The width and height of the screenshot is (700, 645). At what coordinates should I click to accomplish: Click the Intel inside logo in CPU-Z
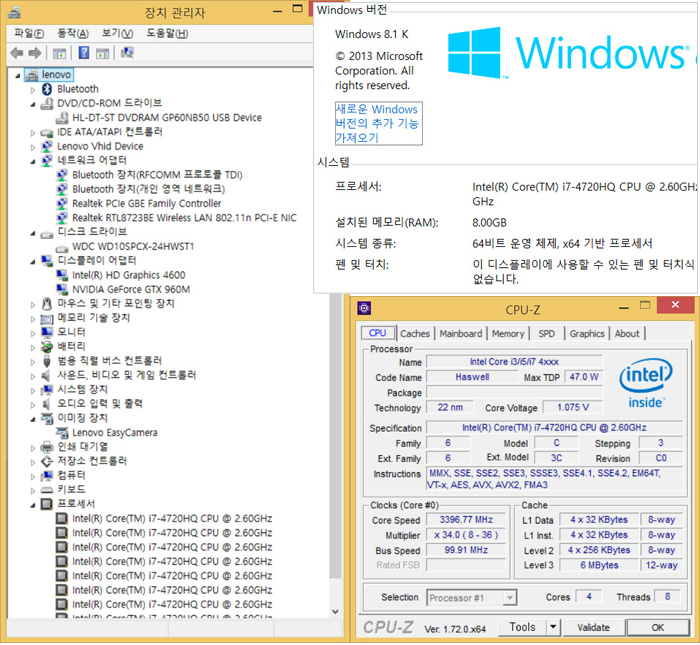coord(646,383)
